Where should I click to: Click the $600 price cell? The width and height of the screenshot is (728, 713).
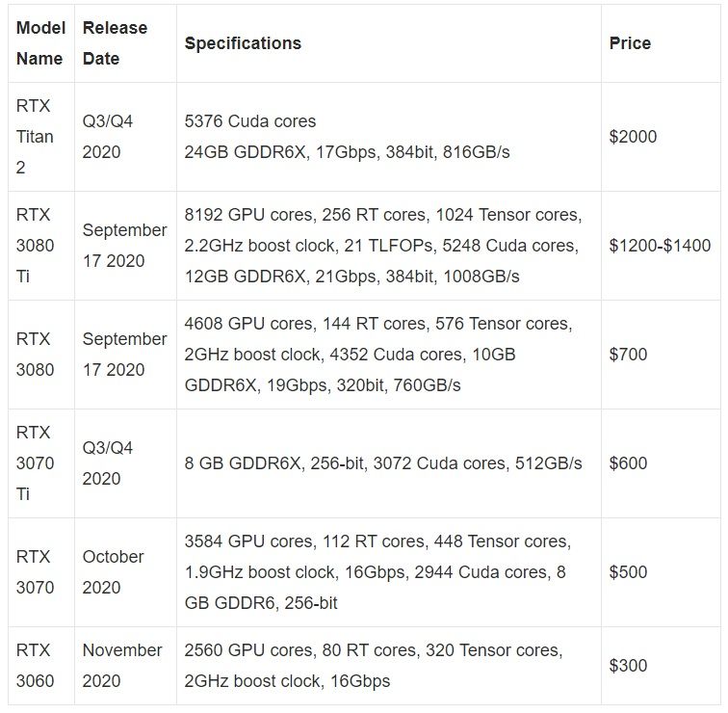click(x=628, y=463)
